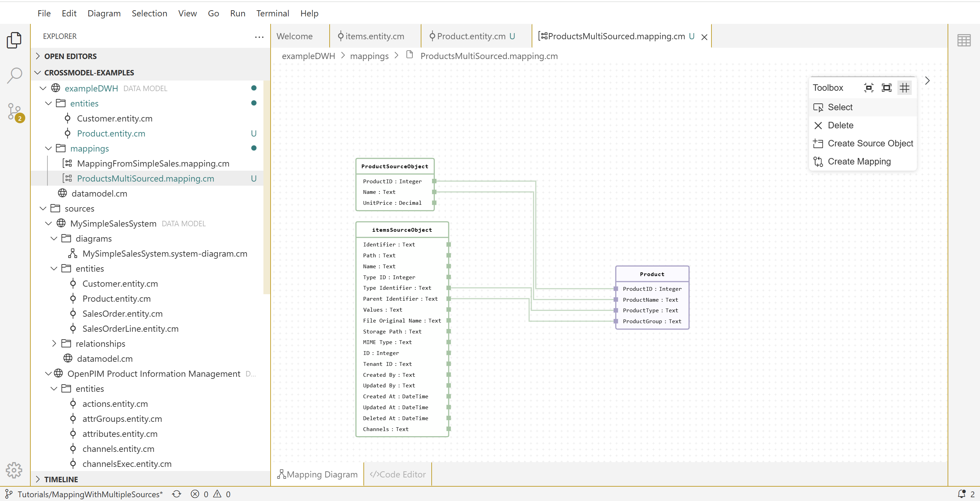This screenshot has width=980, height=501.
Task: Click the center diagram icon in Toolbox
Action: (868, 88)
